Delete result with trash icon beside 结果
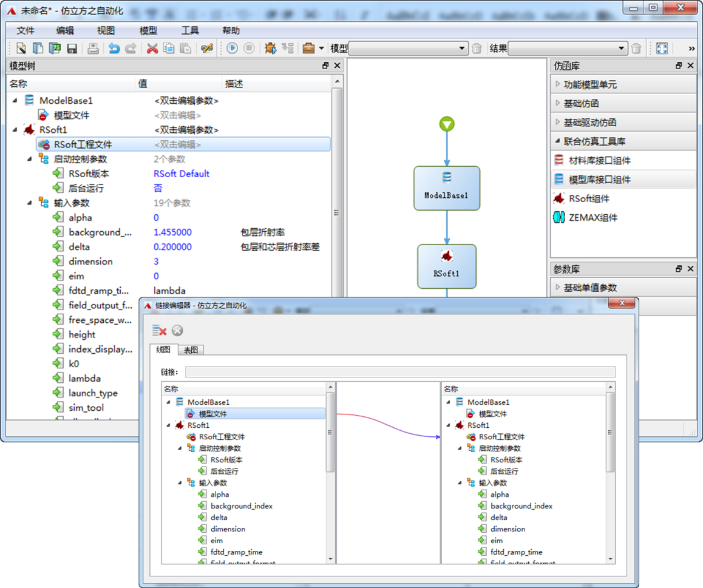 point(636,49)
